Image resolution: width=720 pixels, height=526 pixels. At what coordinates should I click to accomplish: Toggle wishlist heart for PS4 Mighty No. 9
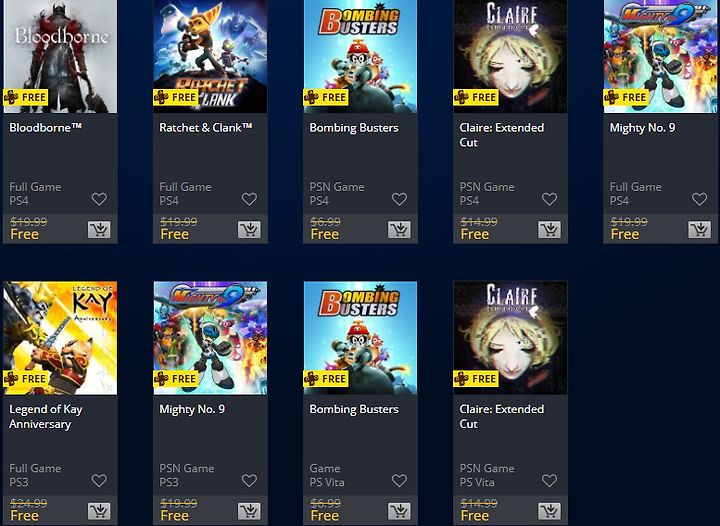[700, 199]
